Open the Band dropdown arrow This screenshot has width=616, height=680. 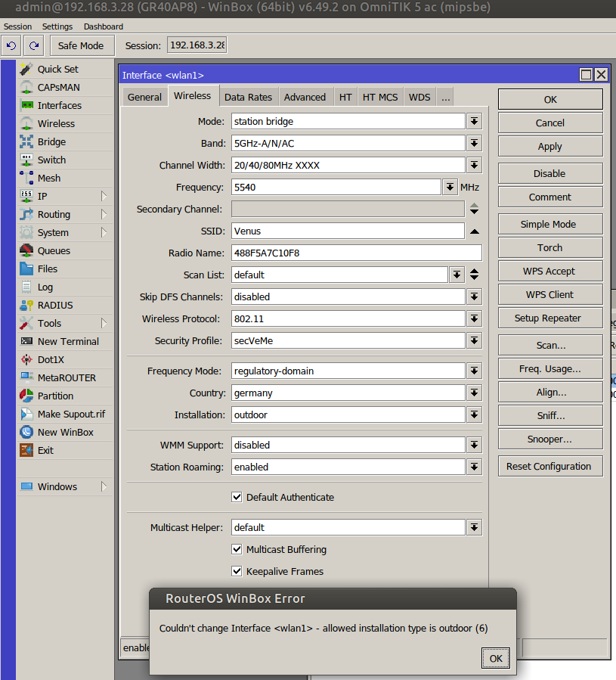point(474,143)
